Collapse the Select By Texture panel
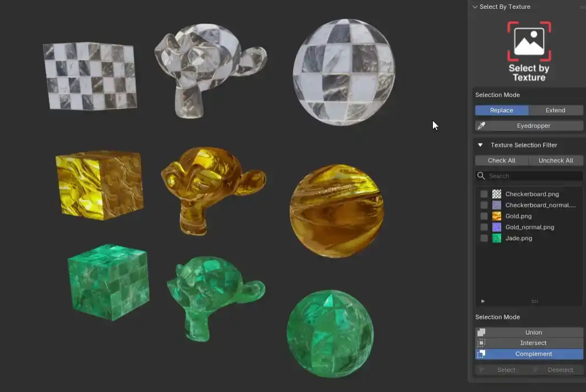 coord(475,7)
